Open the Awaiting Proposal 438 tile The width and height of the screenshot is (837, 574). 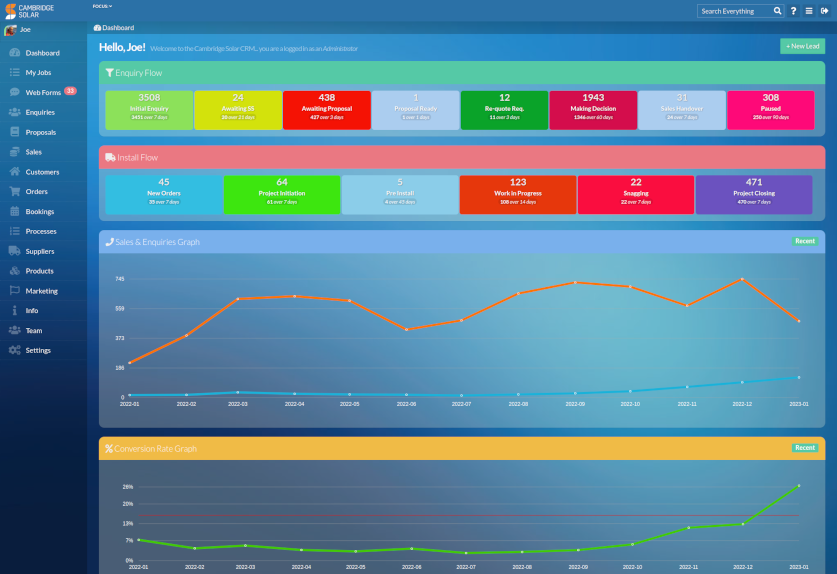tap(327, 110)
